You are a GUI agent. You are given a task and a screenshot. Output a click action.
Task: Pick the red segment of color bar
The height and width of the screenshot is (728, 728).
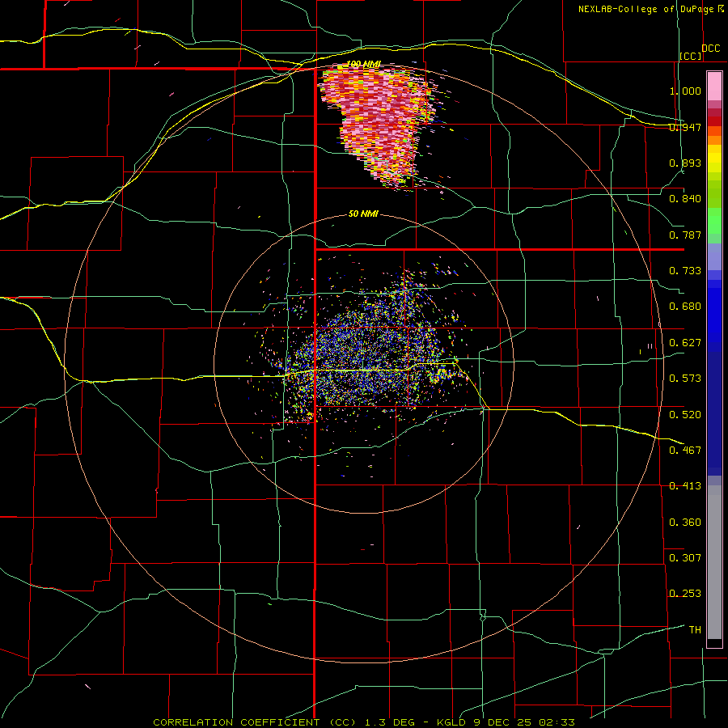(x=714, y=121)
